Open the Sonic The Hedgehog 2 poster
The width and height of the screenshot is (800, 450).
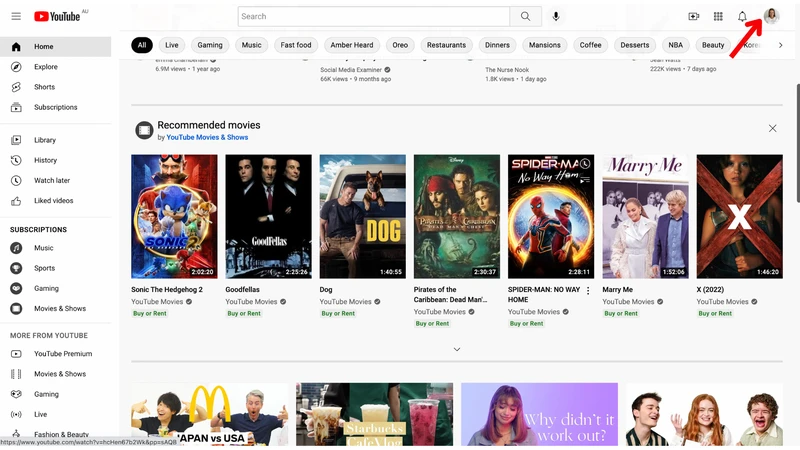tap(174, 216)
